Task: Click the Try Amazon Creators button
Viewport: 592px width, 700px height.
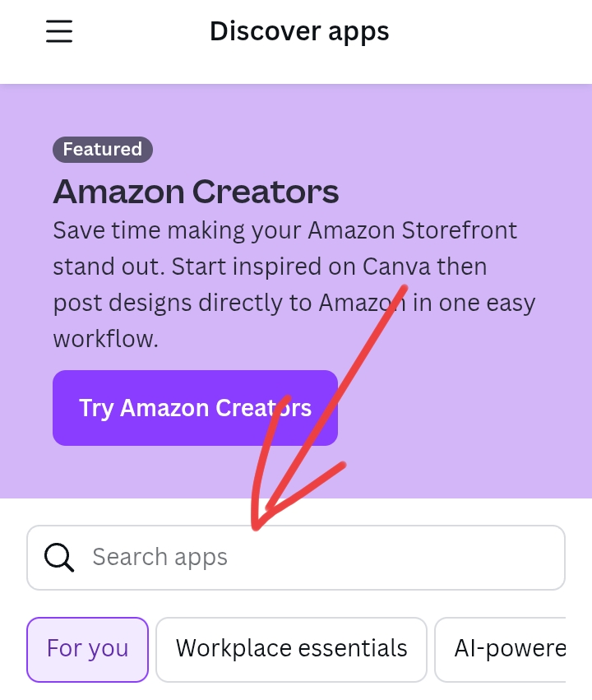Action: pos(195,408)
